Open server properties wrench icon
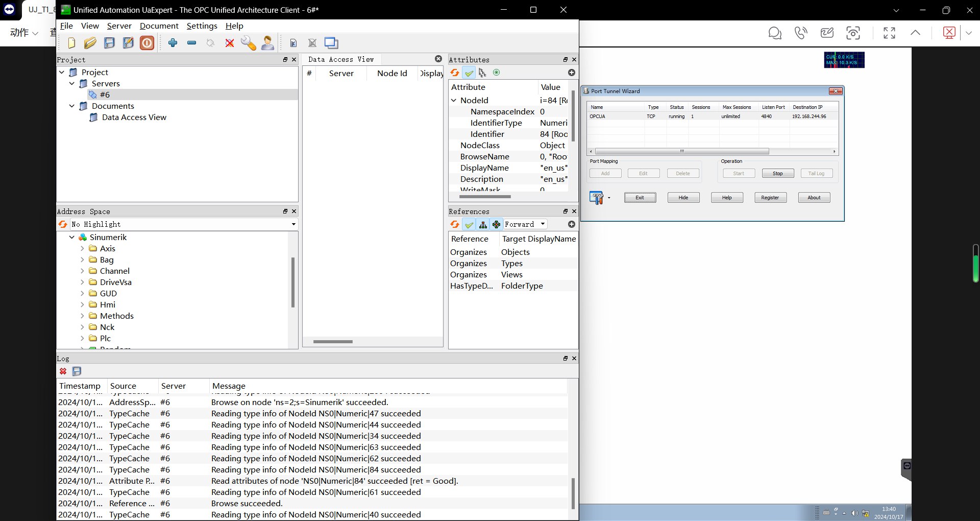This screenshot has height=521, width=980. point(249,43)
